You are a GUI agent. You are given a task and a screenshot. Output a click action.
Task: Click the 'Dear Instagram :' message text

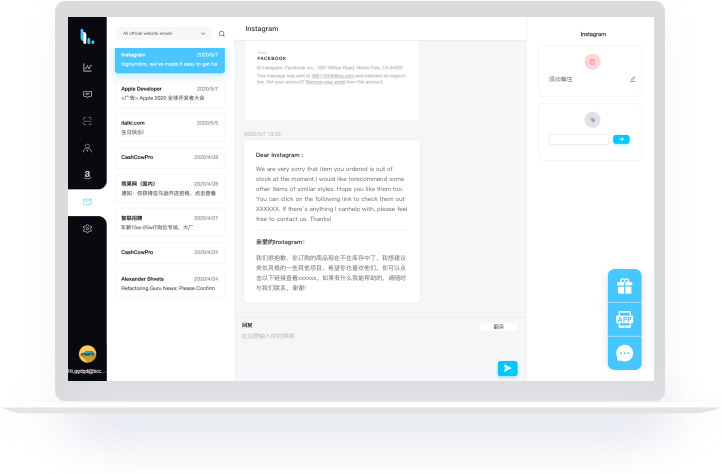(279, 155)
